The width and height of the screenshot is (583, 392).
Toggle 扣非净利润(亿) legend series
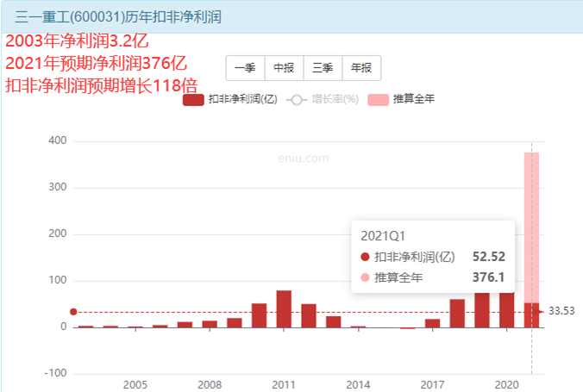230,99
